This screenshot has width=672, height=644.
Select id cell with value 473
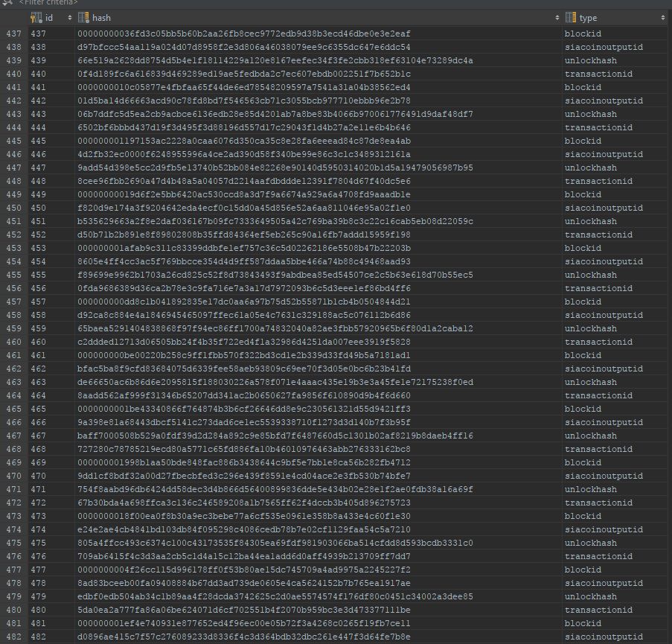pyautogui.click(x=51, y=516)
